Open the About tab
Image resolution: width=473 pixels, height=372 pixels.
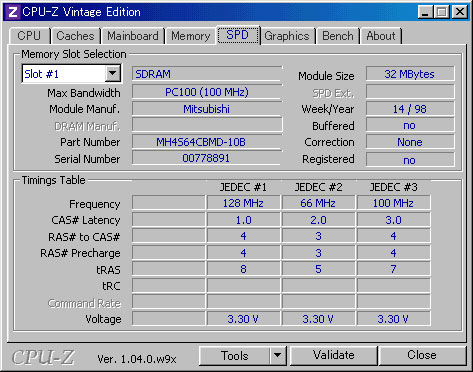tap(381, 36)
